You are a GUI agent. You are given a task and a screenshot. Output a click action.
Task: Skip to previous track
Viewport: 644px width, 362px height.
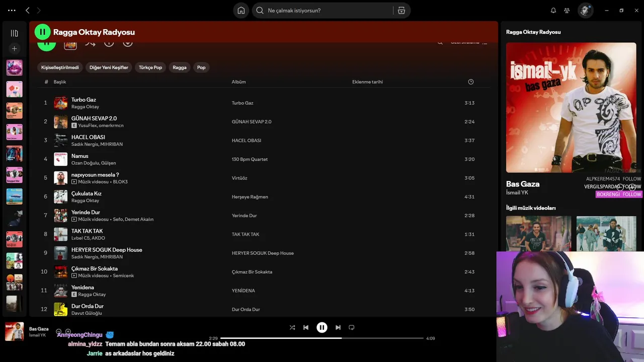click(x=306, y=327)
